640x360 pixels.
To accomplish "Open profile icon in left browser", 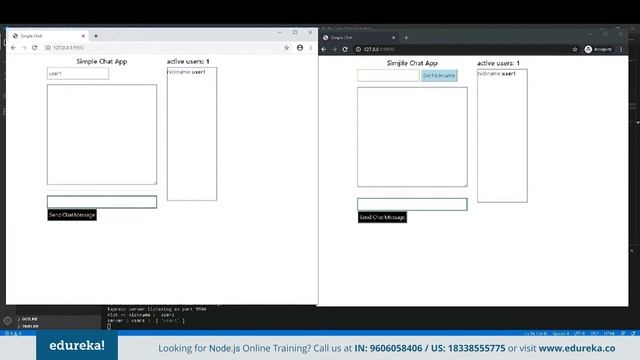I will pyautogui.click(x=300, y=48).
